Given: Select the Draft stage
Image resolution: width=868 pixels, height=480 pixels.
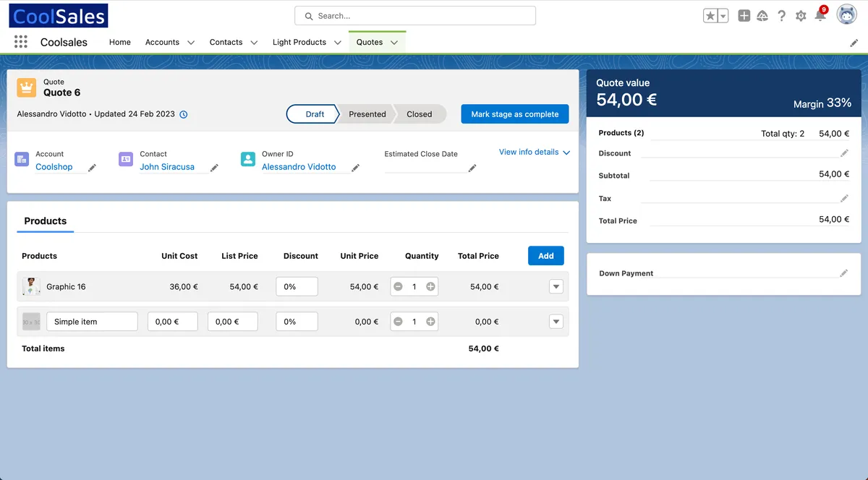Looking at the screenshot, I should (312, 114).
